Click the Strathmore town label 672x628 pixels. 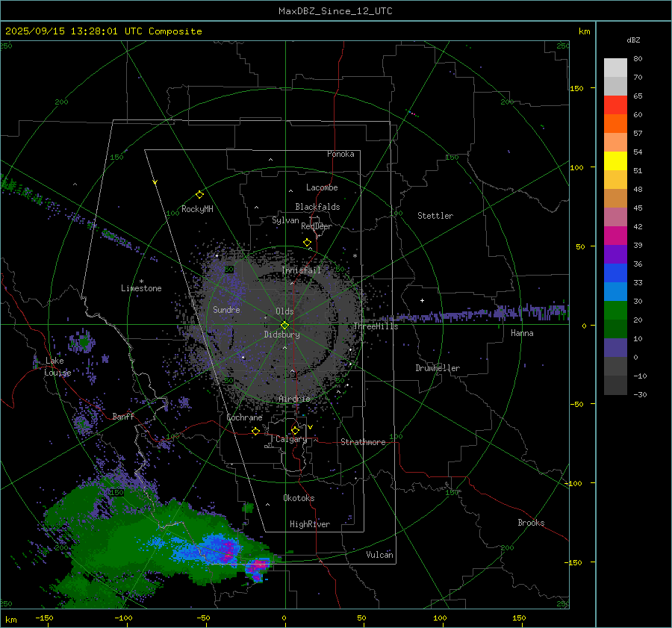[363, 442]
